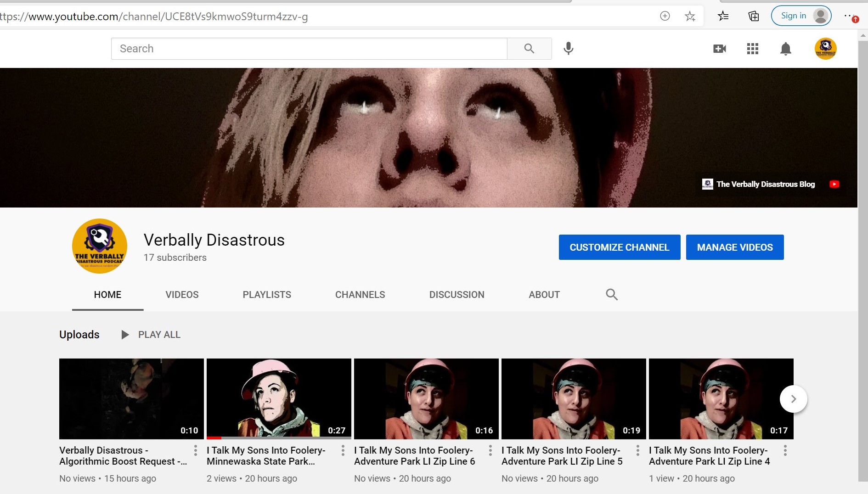The image size is (868, 494).
Task: Click the voice search microphone icon
Action: pos(568,48)
